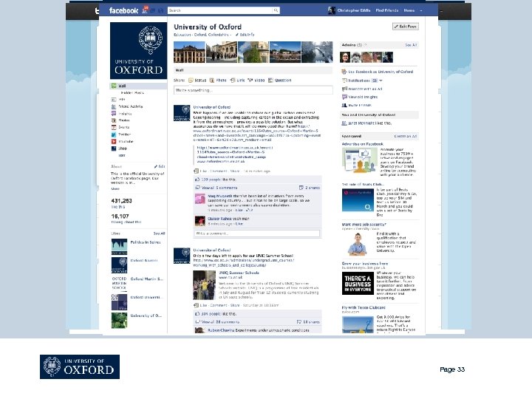This screenshot has height=399, width=532.
Task: Click See All beside Admins
Action: 411,45
